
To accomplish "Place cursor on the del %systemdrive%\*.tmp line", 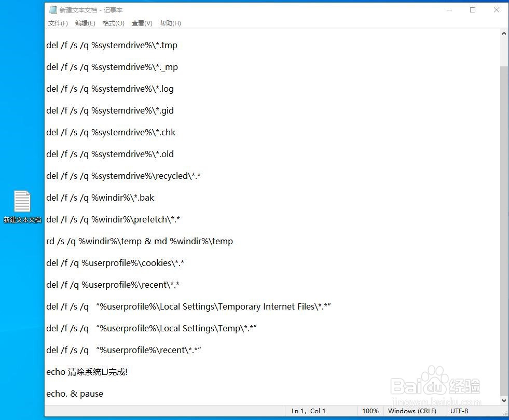I will point(112,45).
